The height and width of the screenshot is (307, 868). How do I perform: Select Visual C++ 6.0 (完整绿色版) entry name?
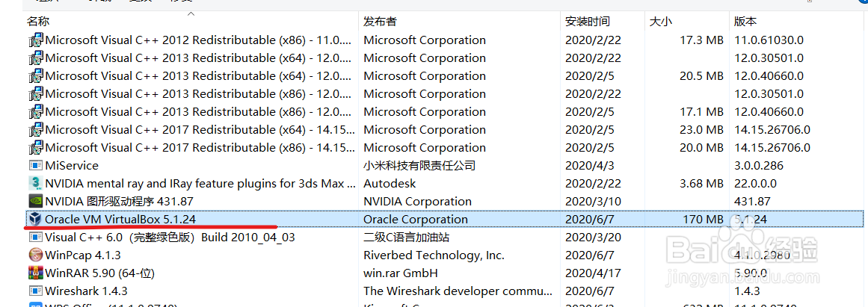click(170, 238)
